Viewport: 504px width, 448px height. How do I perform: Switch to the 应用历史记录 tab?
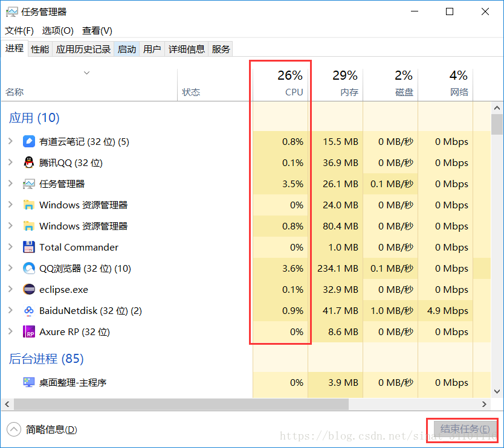pos(83,49)
